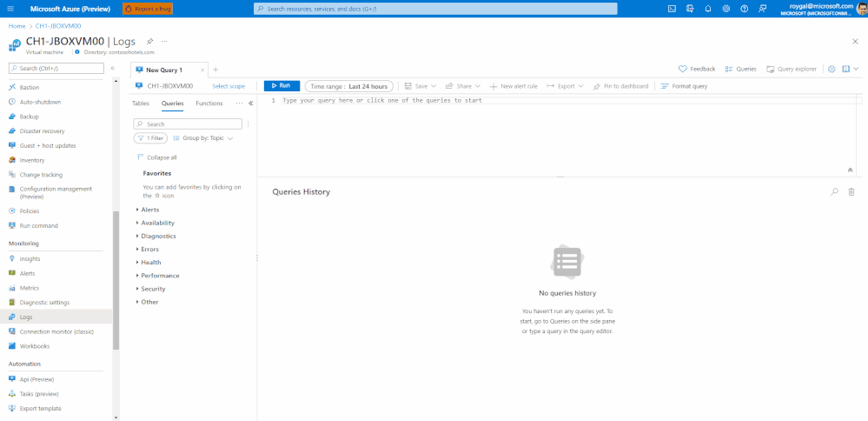This screenshot has height=421, width=868.
Task: Open the Azure portal hamburger menu
Action: [x=10, y=9]
